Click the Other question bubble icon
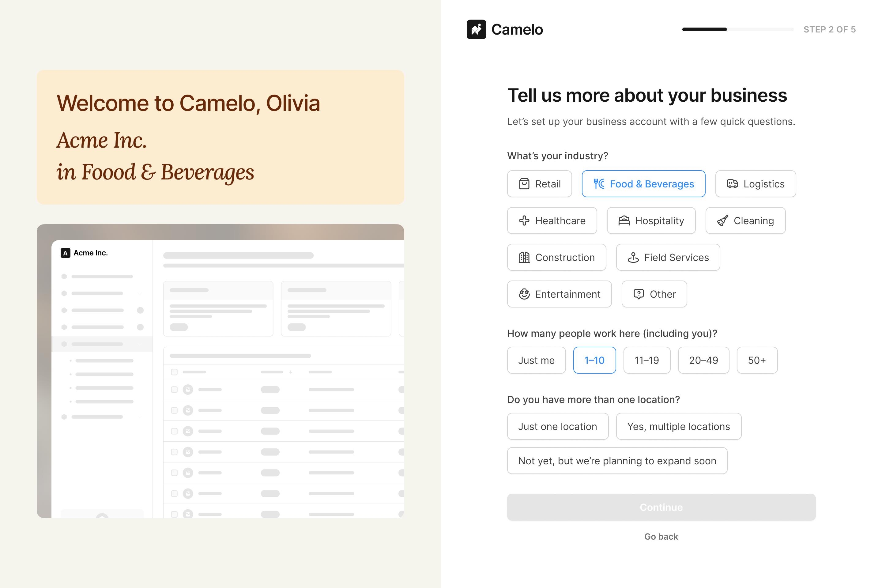The height and width of the screenshot is (588, 882). [639, 294]
